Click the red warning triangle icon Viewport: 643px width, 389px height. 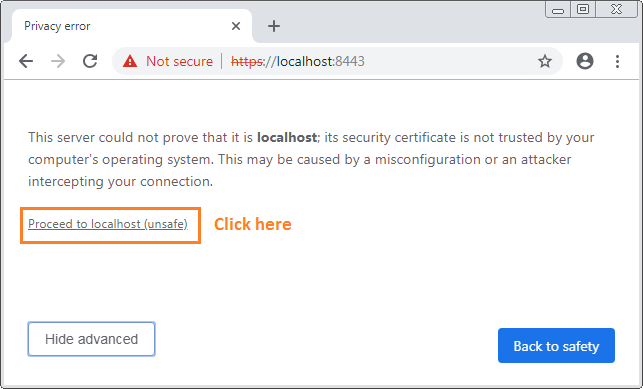tap(130, 61)
